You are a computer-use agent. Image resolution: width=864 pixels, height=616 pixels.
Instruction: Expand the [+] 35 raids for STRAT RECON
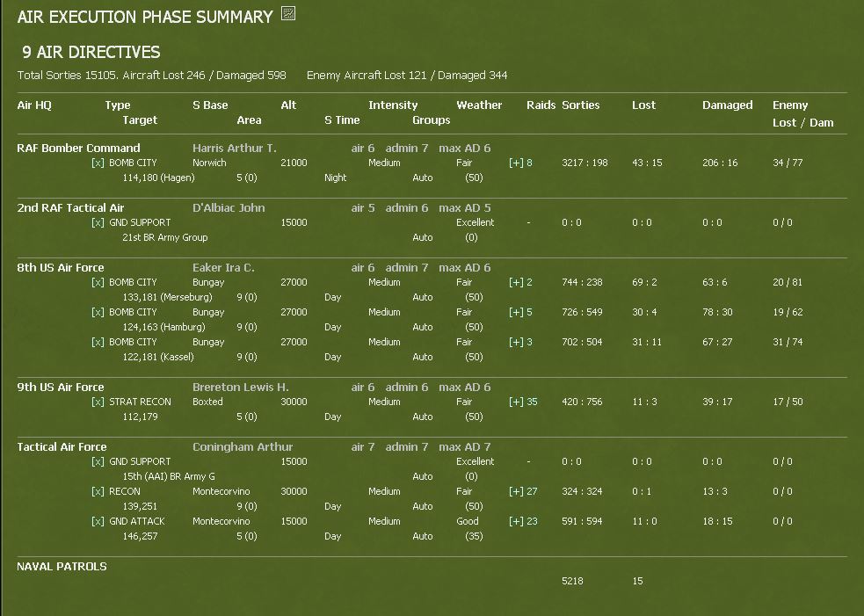pyautogui.click(x=523, y=402)
